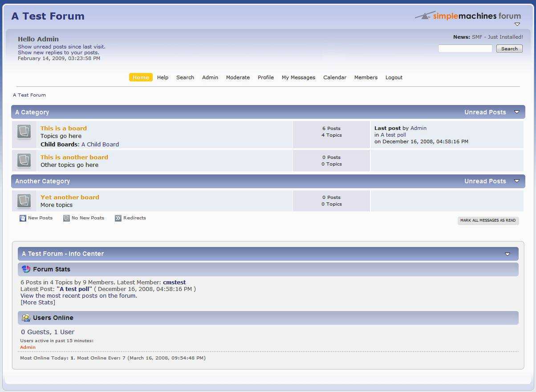The height and width of the screenshot is (392, 536).
Task: Open the Forum Stats heading link
Action: [52, 269]
